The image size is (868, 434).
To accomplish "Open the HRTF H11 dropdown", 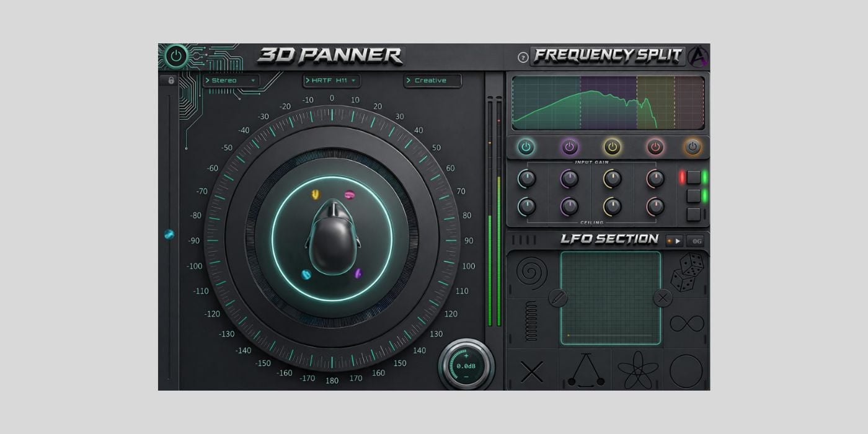I will (332, 81).
